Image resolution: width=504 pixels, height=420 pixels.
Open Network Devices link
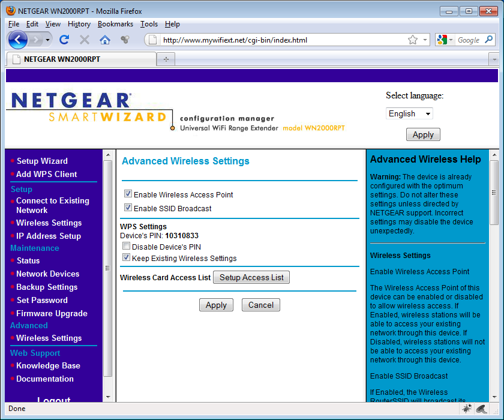47,274
